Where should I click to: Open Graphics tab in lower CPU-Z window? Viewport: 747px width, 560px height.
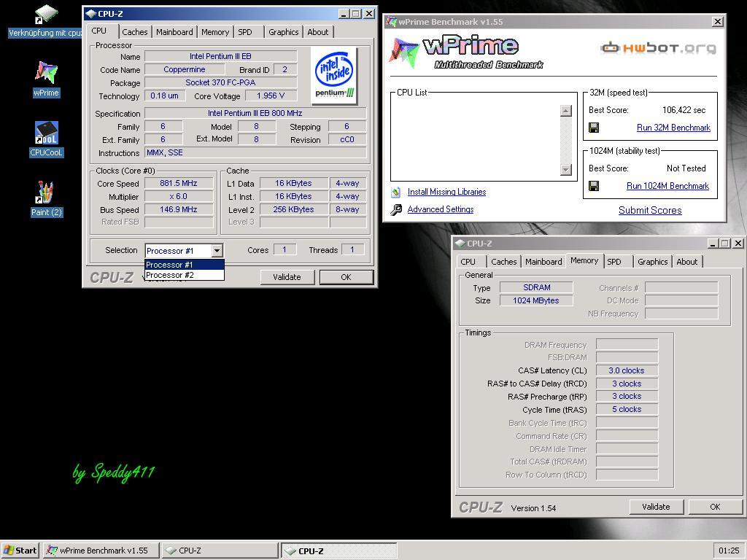pyautogui.click(x=653, y=262)
